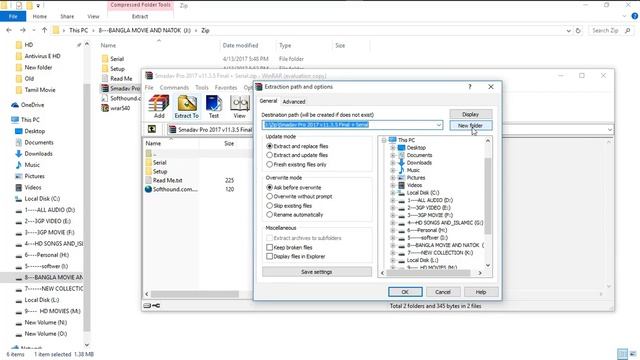Image resolution: width=640 pixels, height=360 pixels.
Task: Click the Serial folder icon in WinRAR list
Action: (149, 162)
